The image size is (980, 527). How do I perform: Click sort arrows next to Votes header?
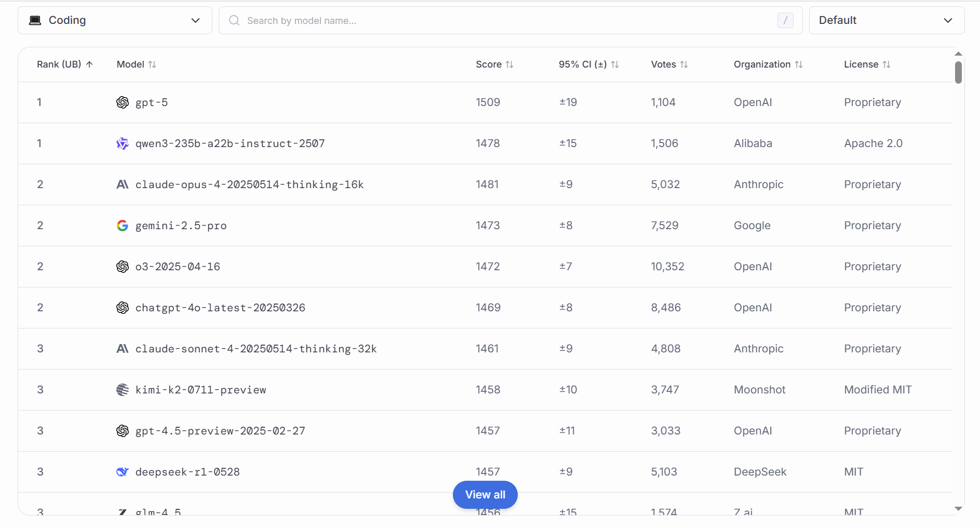click(x=684, y=64)
